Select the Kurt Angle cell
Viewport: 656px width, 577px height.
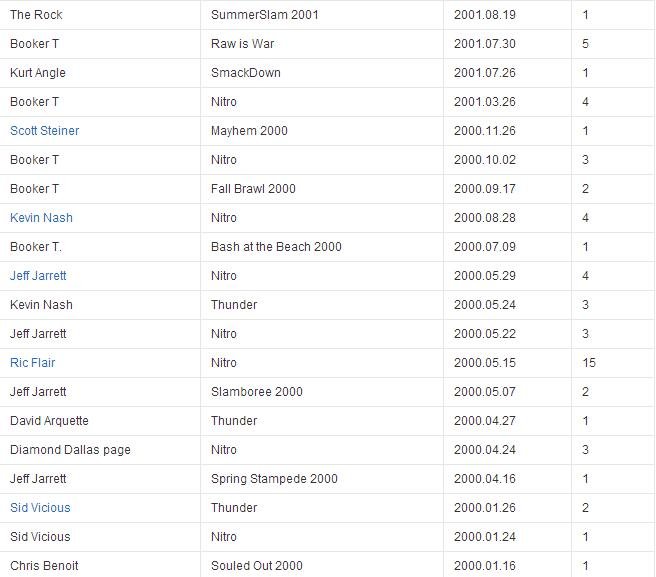point(100,73)
